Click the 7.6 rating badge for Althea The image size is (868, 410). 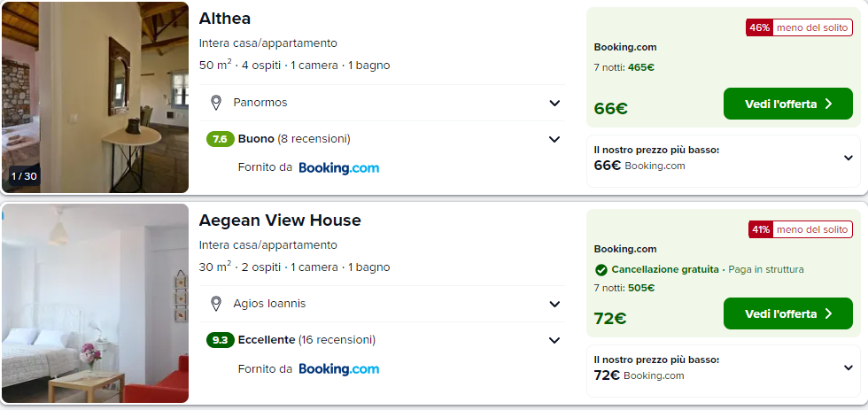click(x=220, y=139)
